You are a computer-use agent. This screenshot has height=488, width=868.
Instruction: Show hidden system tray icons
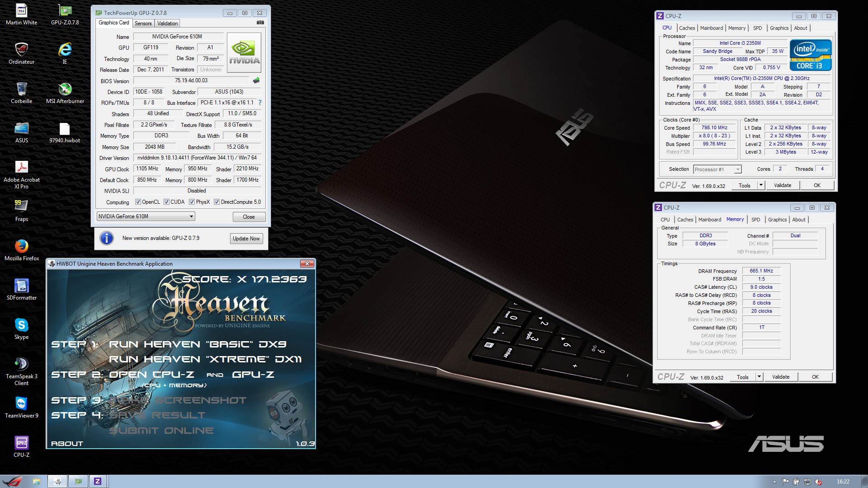[774, 482]
